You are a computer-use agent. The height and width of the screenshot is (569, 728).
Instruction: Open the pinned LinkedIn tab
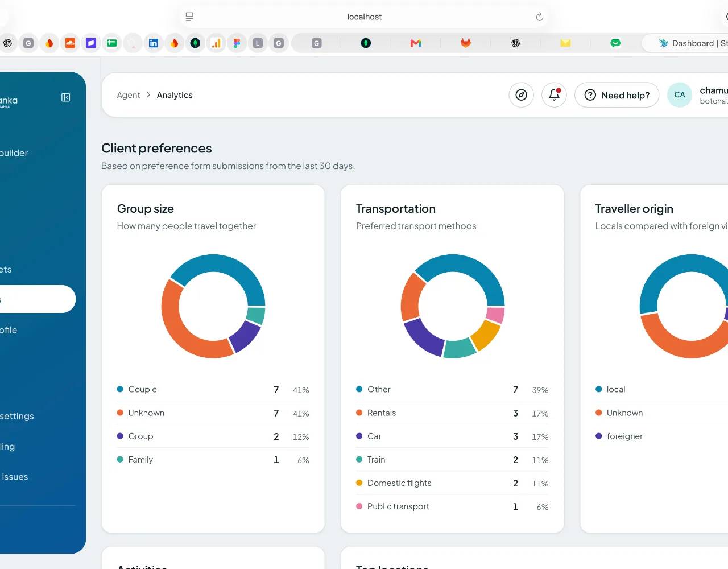pyautogui.click(x=154, y=43)
